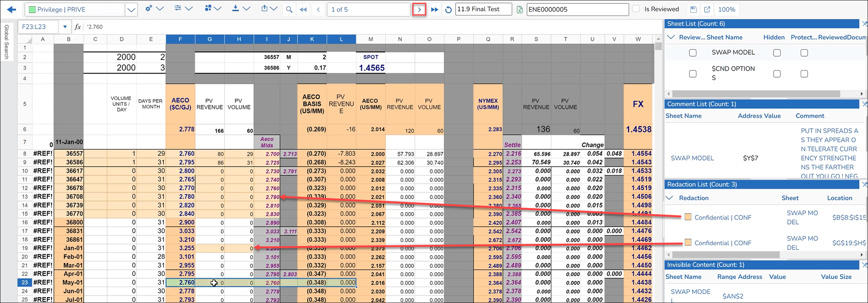This screenshot has height=303, width=868.
Task: Click the Hidden column header in Sheet List
Action: tap(774, 37)
